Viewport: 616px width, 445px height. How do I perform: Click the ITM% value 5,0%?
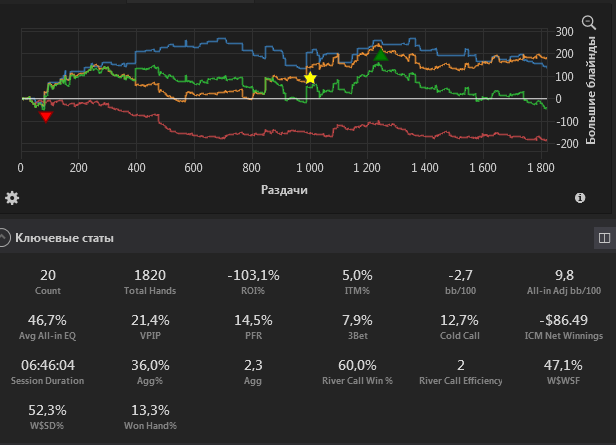357,275
